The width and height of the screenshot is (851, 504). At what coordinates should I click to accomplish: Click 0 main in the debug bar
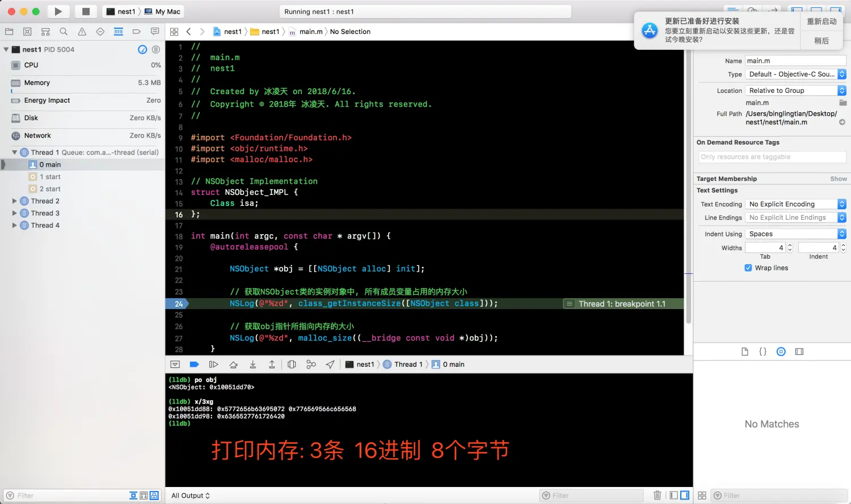click(x=448, y=365)
